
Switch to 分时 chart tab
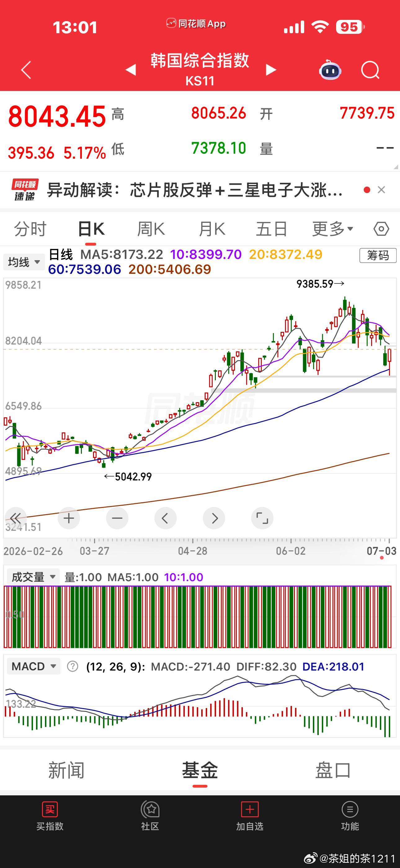pyautogui.click(x=30, y=229)
